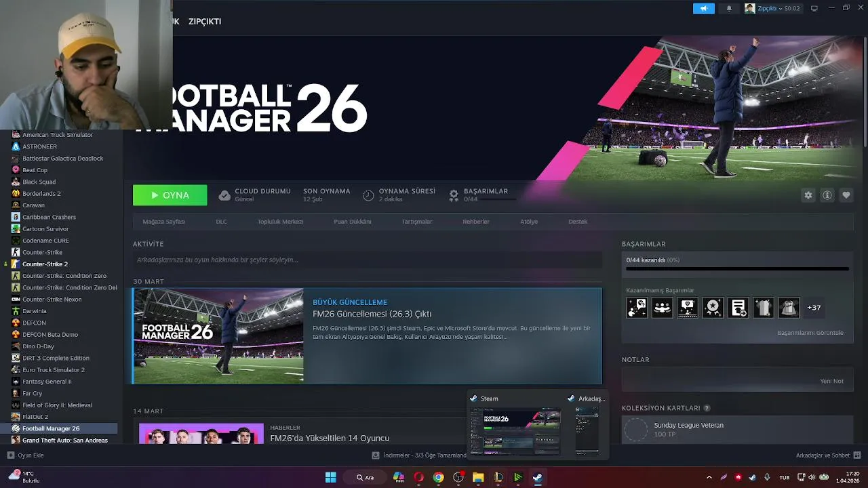
Task: Click the Steam window preview thumbnail
Action: click(515, 432)
